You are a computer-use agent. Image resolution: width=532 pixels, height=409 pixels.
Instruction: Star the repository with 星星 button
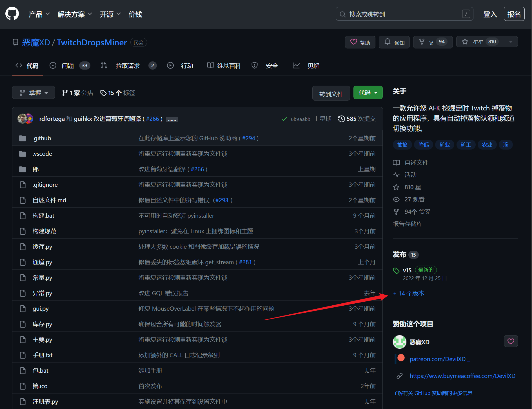tap(480, 42)
